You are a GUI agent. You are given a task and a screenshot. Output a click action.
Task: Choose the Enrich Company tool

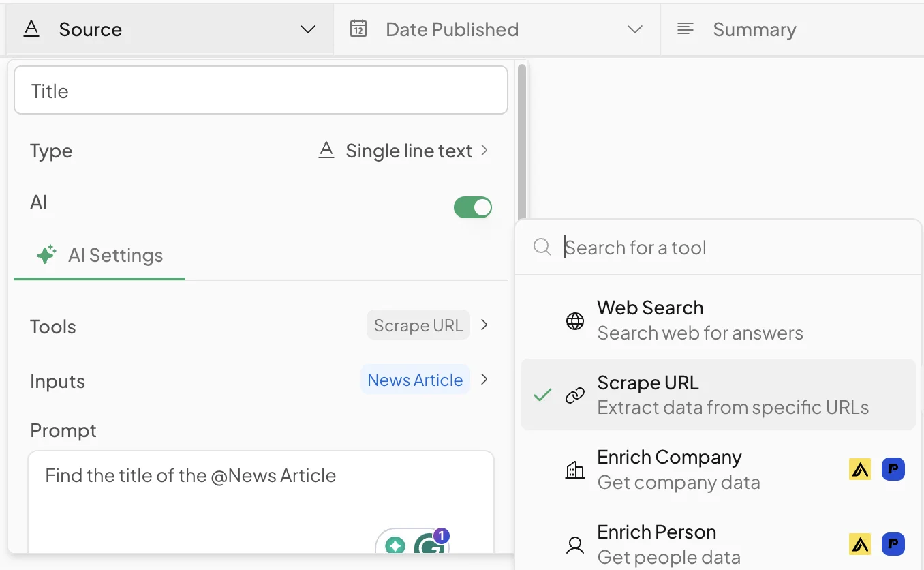point(718,469)
